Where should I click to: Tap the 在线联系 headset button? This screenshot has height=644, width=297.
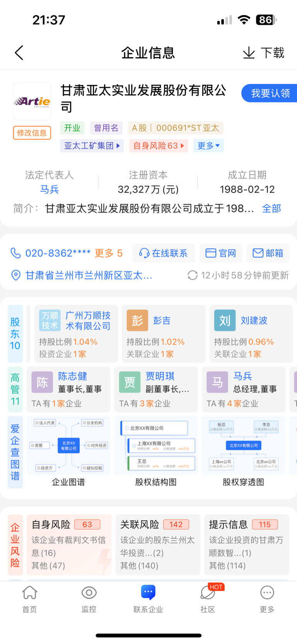tap(163, 253)
